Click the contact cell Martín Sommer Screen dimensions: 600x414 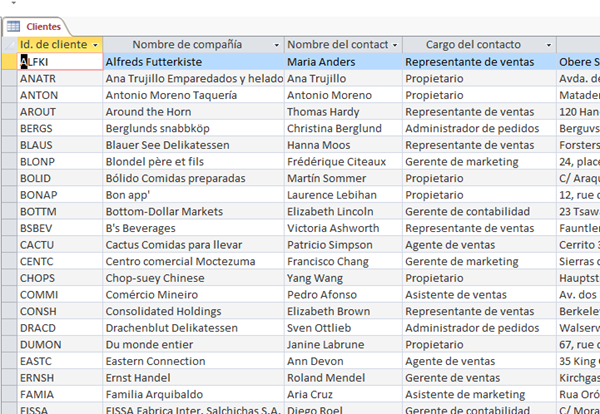(343, 178)
